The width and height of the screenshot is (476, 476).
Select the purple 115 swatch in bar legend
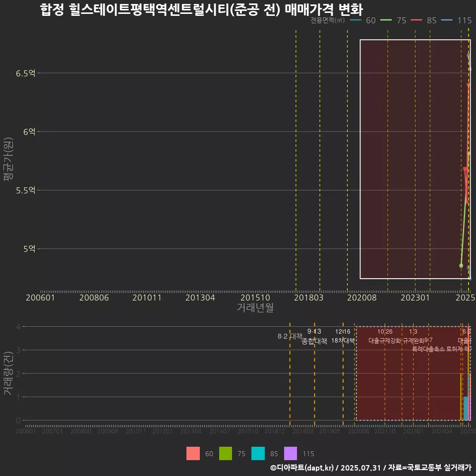tap(291, 453)
